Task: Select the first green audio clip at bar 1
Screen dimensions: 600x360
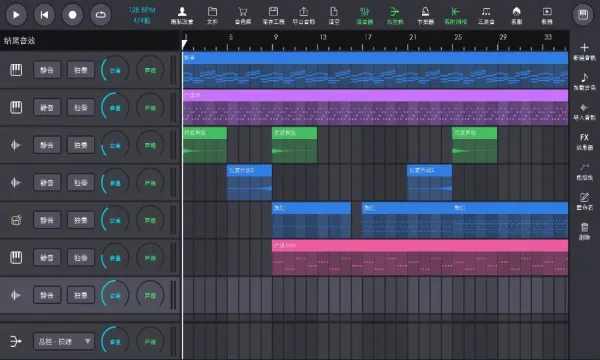Action: 205,145
